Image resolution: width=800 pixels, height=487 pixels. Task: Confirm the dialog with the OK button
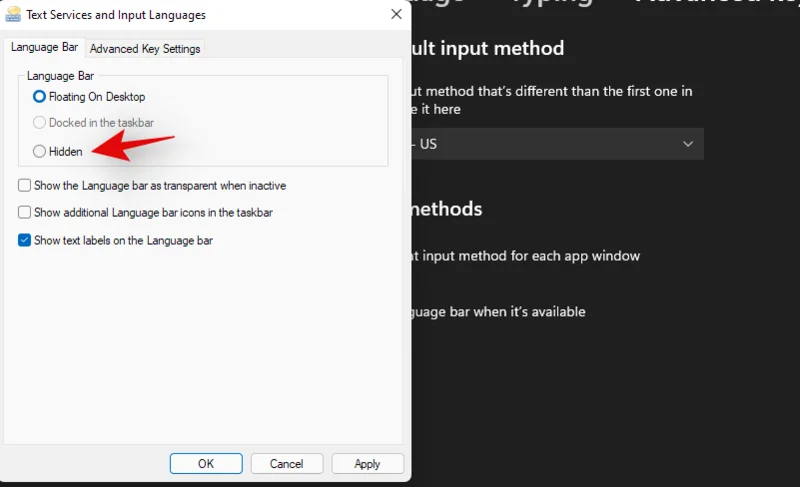[x=206, y=464]
